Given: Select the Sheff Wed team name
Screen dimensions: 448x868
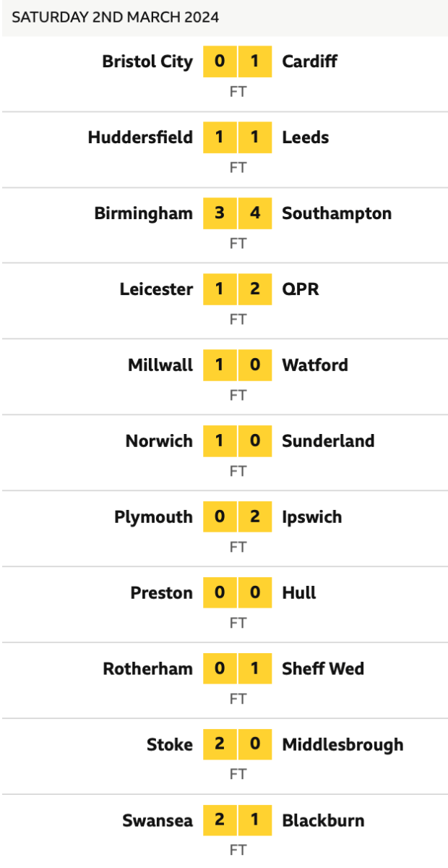Looking at the screenshot, I should click(322, 669).
